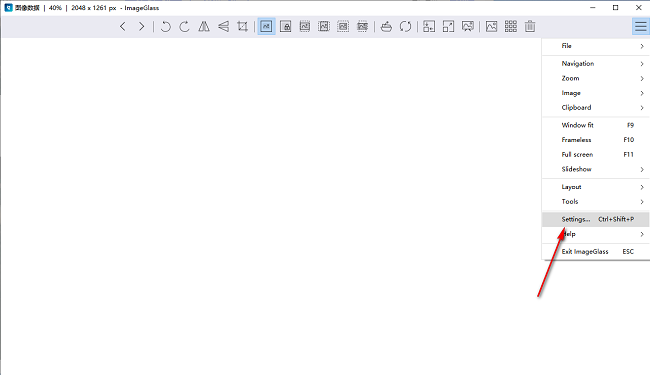650x375 pixels.
Task: Flip the image horizontally
Action: coord(204,27)
